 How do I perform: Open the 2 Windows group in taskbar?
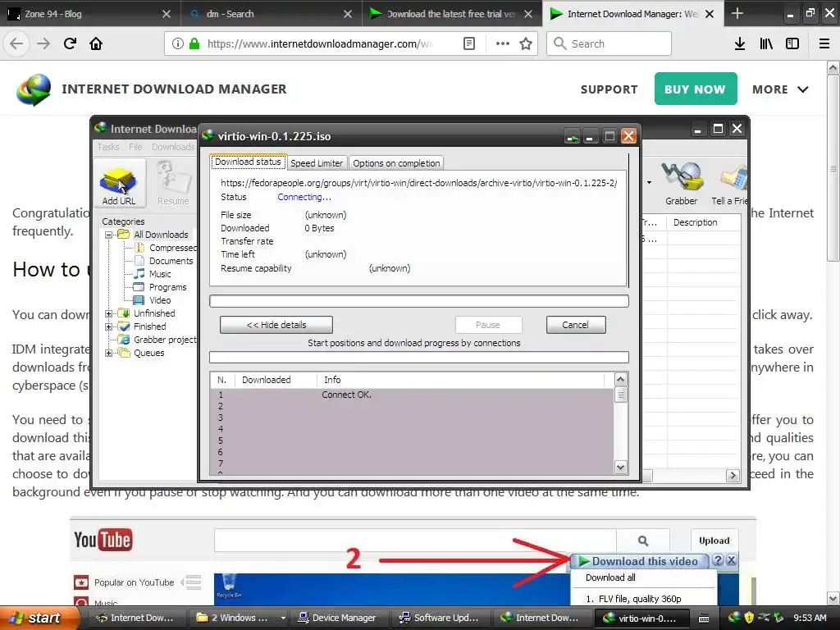pos(239,618)
